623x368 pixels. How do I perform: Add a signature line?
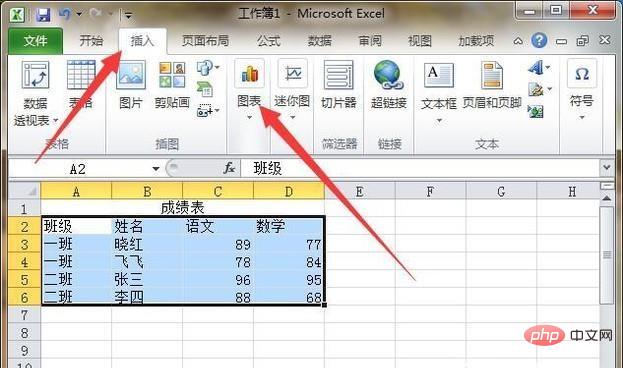[539, 89]
